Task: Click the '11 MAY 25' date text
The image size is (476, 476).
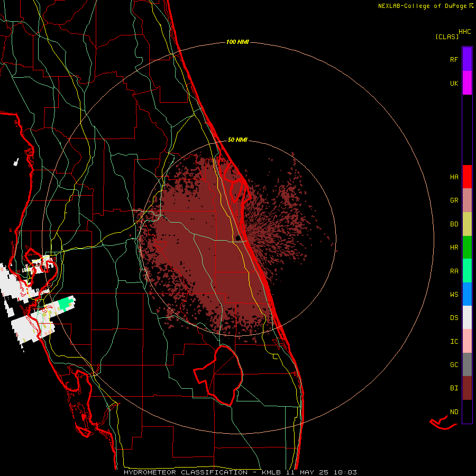Action: [307, 472]
